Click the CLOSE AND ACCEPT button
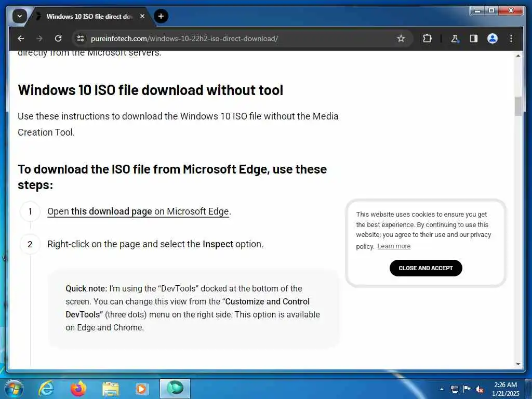The height and width of the screenshot is (399, 532). coord(426,268)
